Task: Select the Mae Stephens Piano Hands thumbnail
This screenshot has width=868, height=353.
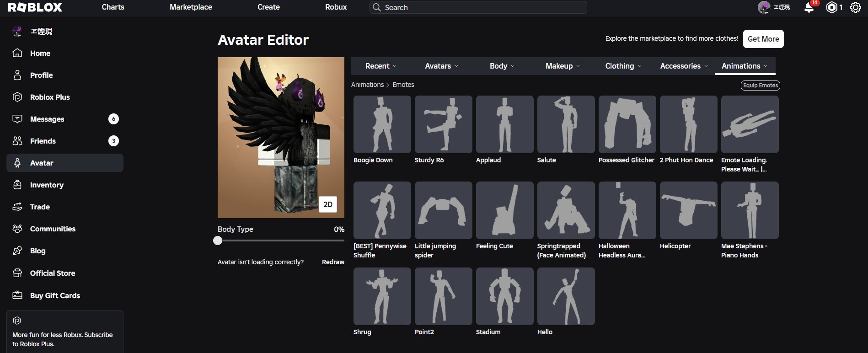Action: 750,210
